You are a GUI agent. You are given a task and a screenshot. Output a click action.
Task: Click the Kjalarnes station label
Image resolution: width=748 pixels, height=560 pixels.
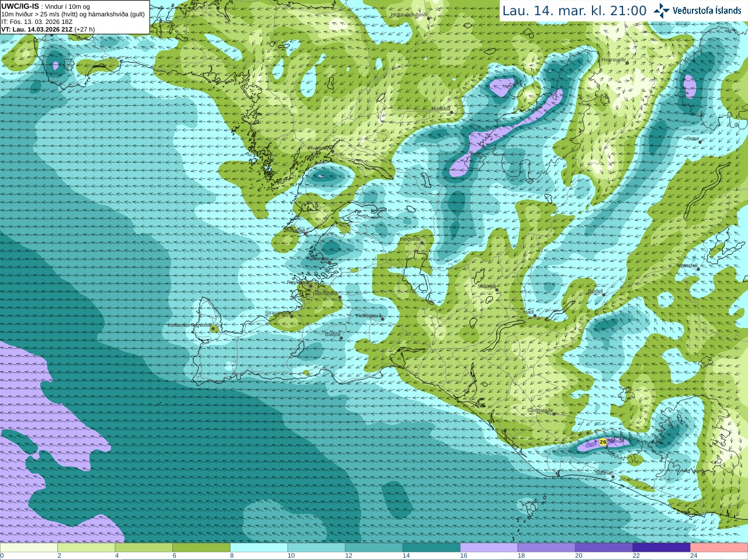[317, 258]
